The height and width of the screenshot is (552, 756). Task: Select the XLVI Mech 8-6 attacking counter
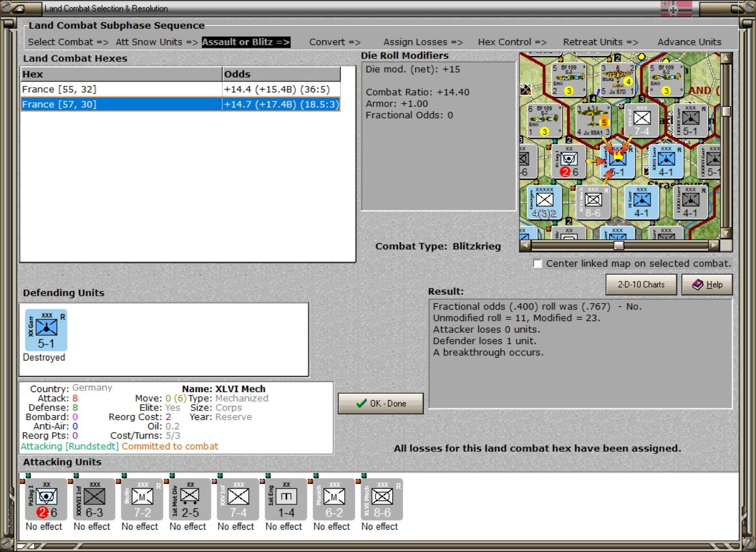coord(382,499)
